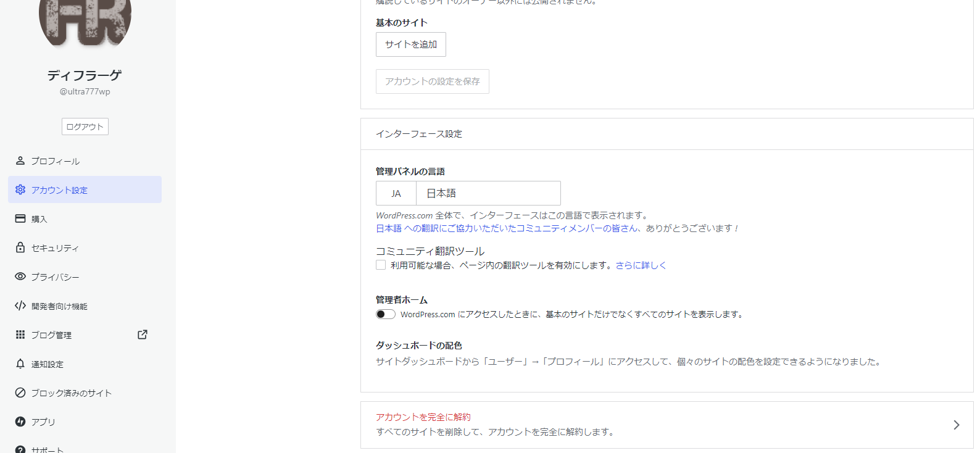Click the Japanese translation community members link
Image resolution: width=980 pixels, height=453 pixels.
tap(507, 228)
